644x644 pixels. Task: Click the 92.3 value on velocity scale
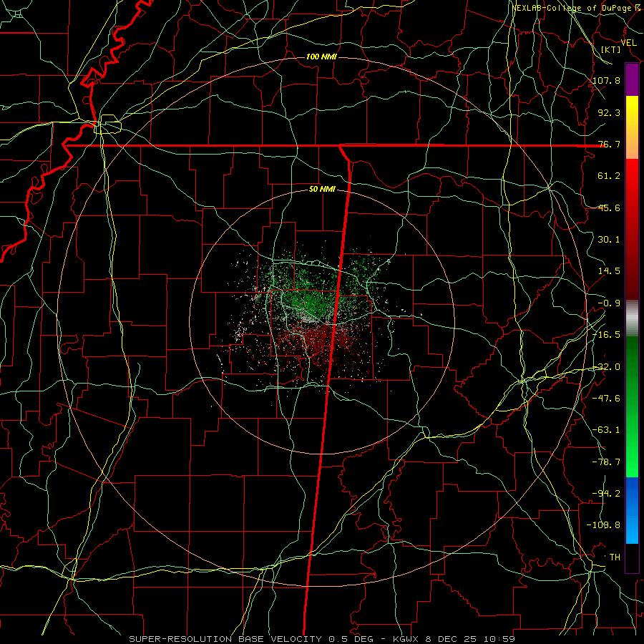tap(609, 112)
